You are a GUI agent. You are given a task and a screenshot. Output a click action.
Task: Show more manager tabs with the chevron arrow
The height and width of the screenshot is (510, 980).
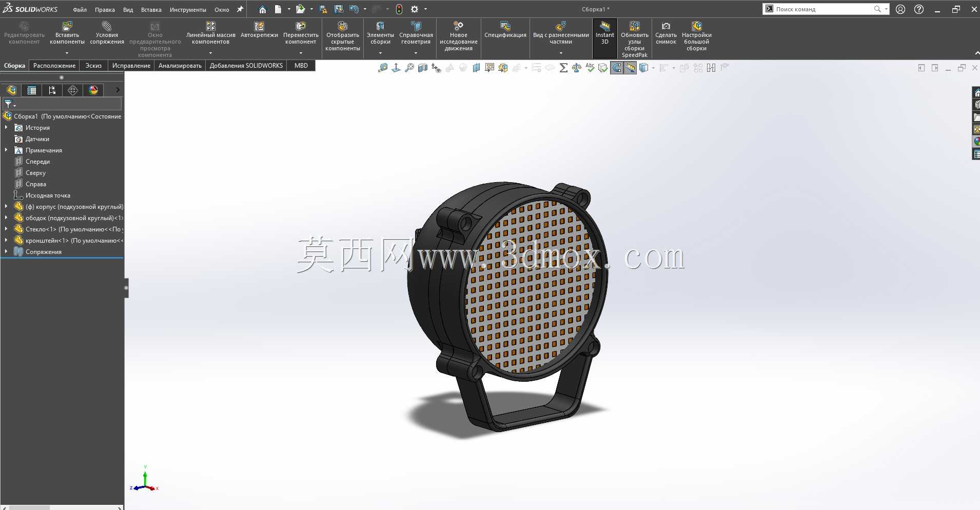coord(117,90)
